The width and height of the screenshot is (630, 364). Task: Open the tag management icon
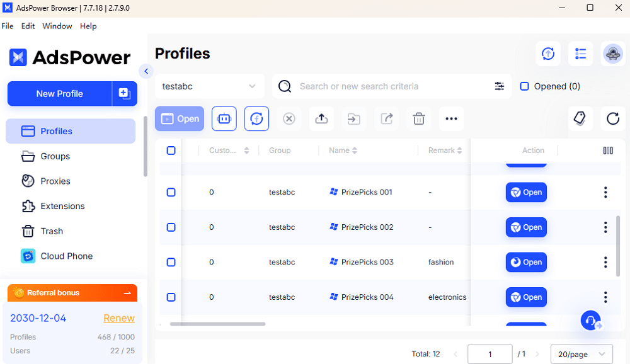tap(580, 118)
